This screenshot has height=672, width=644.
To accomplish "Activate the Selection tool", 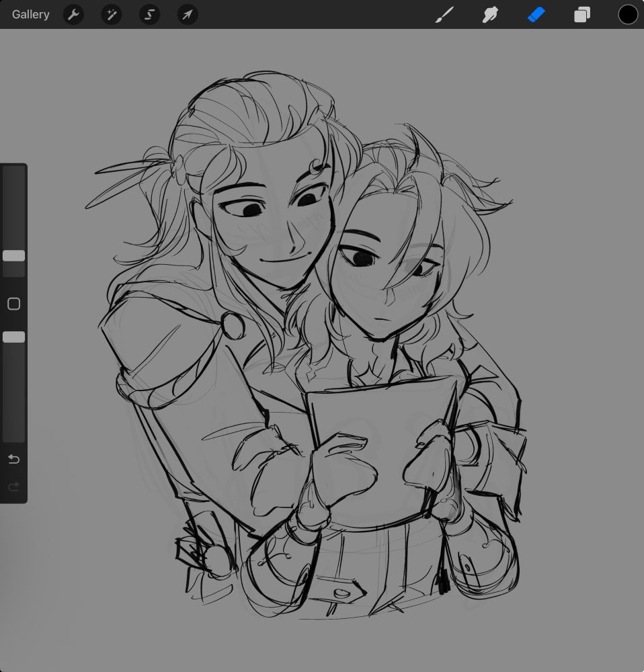I will click(149, 15).
